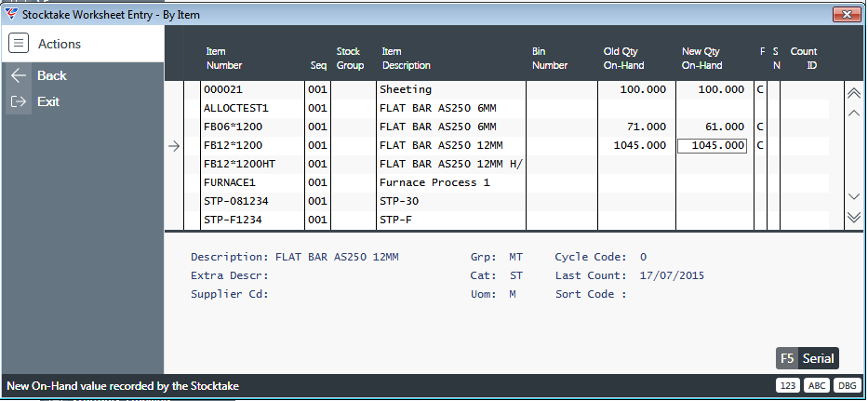Click the New Qty field showing 1045.000

pos(712,146)
